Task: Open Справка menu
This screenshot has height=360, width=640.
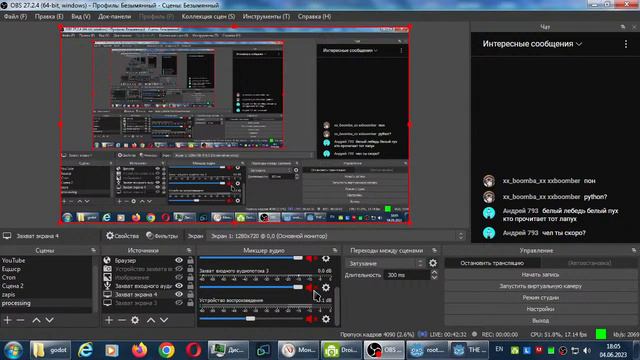Action: [x=314, y=17]
